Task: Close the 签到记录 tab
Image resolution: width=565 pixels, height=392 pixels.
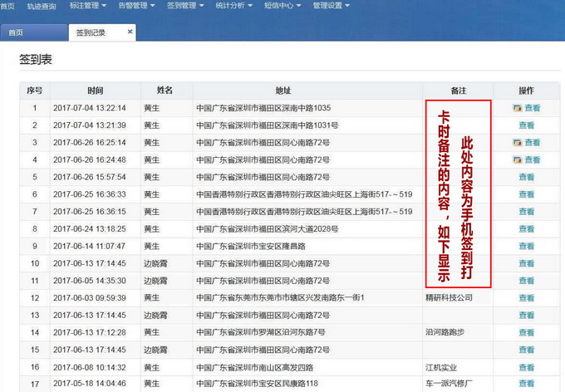Action: click(x=130, y=32)
